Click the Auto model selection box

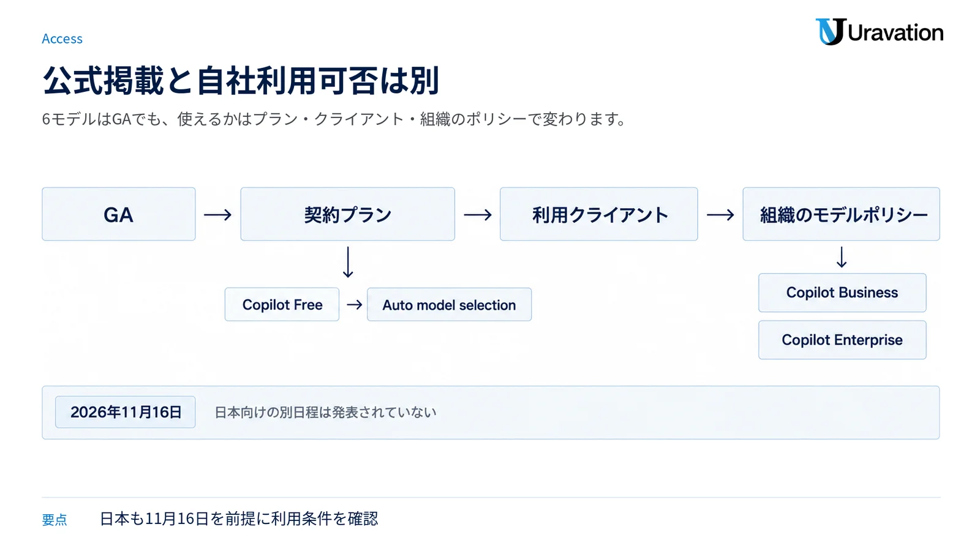coord(450,304)
